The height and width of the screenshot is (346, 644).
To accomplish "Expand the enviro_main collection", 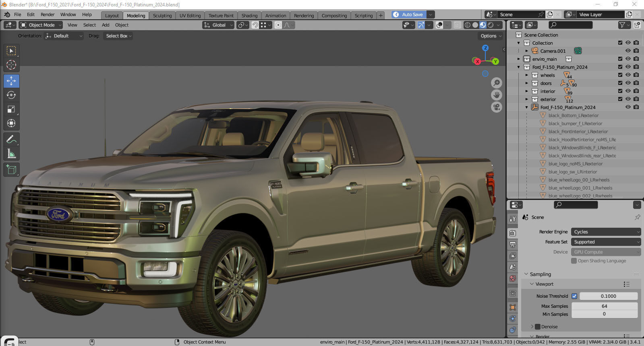I will coord(519,59).
